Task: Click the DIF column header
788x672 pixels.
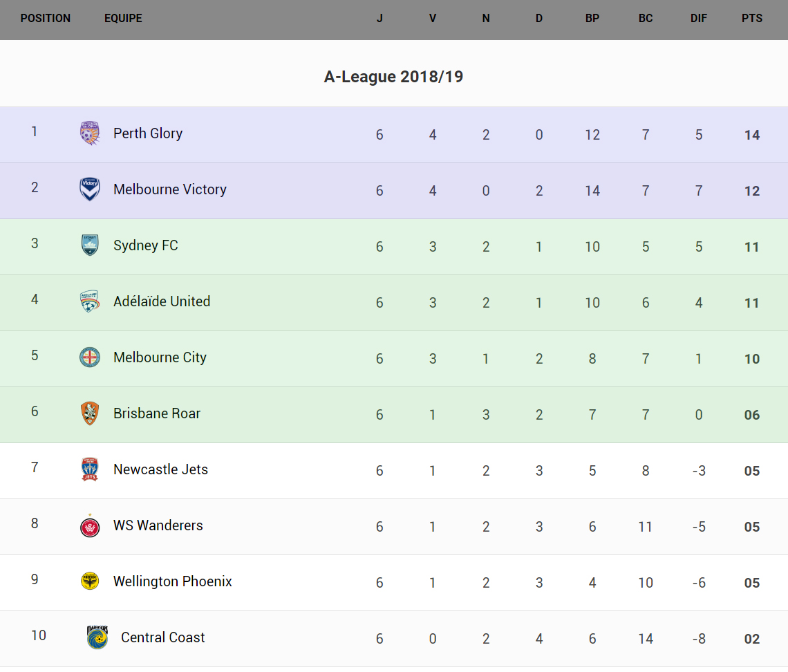Action: pos(699,19)
